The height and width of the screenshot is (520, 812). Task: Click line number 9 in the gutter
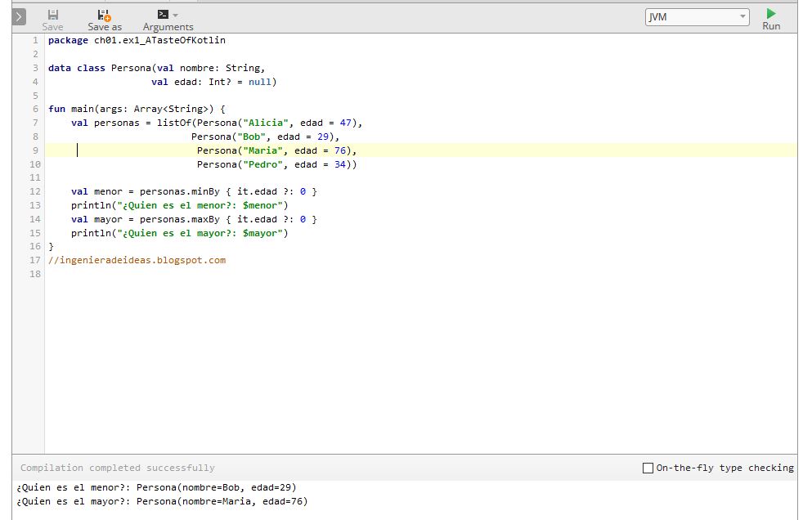(34, 150)
